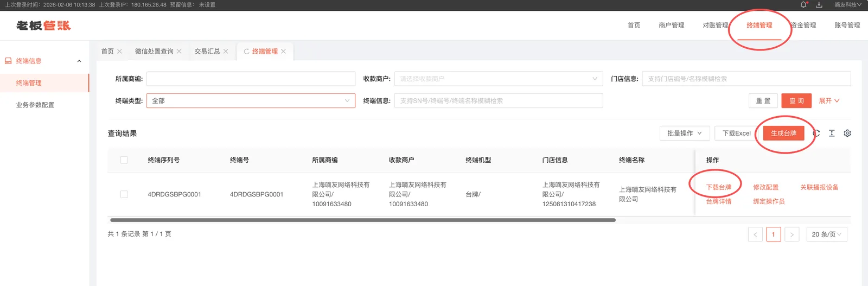Open the 嘀友科技 account dropdown

click(x=848, y=5)
